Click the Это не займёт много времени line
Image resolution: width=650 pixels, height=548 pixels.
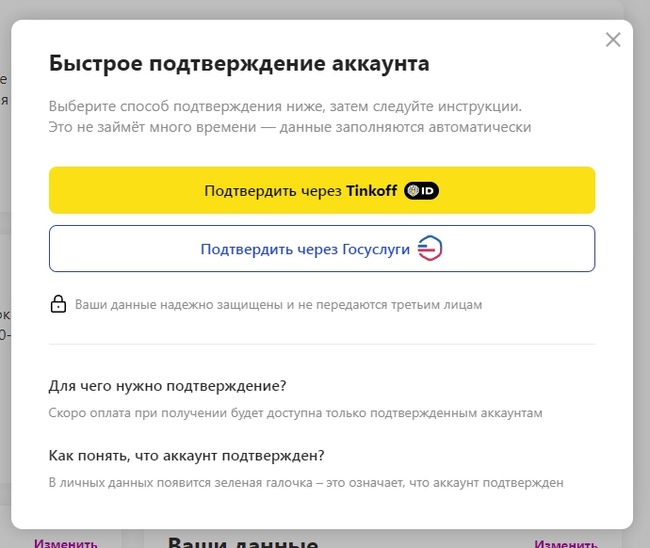click(x=289, y=127)
